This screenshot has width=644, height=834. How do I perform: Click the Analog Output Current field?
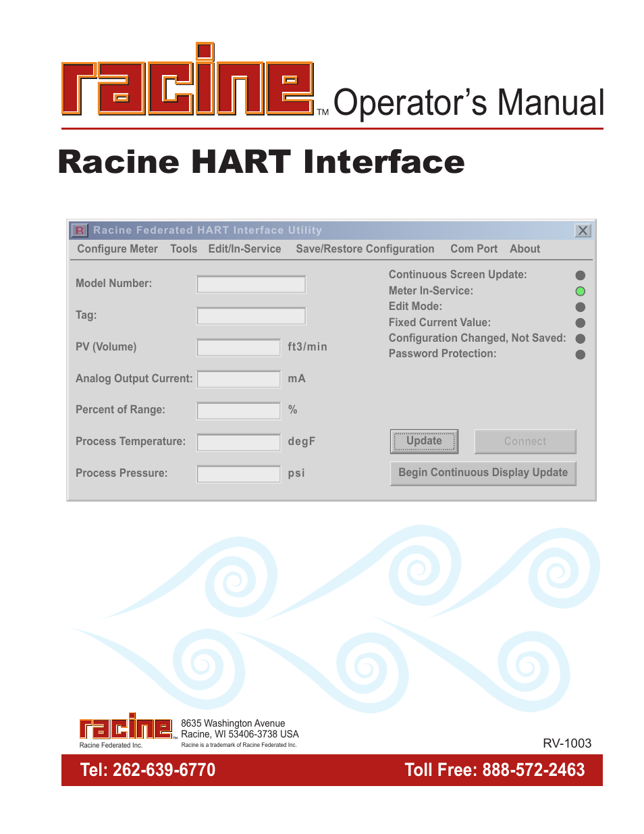point(238,380)
